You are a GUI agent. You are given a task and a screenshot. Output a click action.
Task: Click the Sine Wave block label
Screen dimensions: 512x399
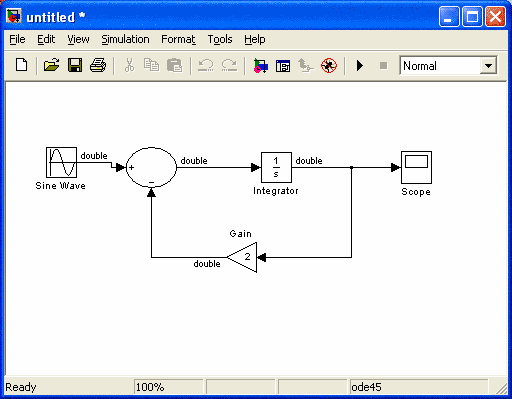(60, 186)
